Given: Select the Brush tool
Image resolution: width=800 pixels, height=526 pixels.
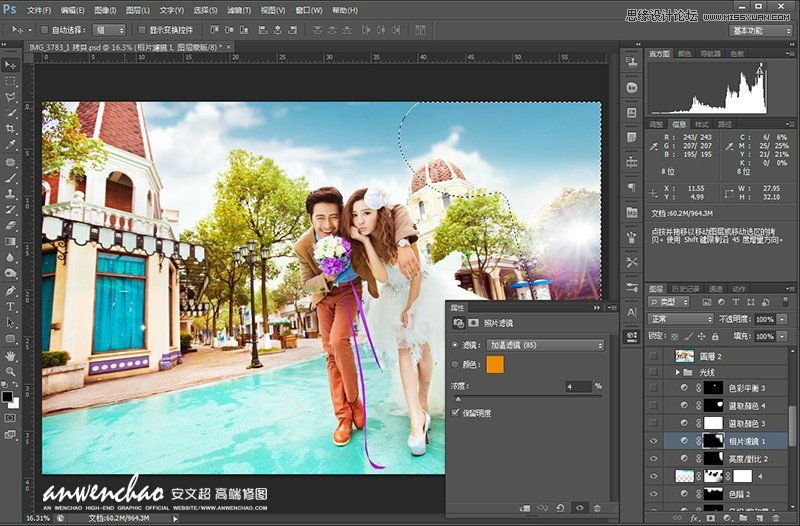Looking at the screenshot, I should pos(10,178).
